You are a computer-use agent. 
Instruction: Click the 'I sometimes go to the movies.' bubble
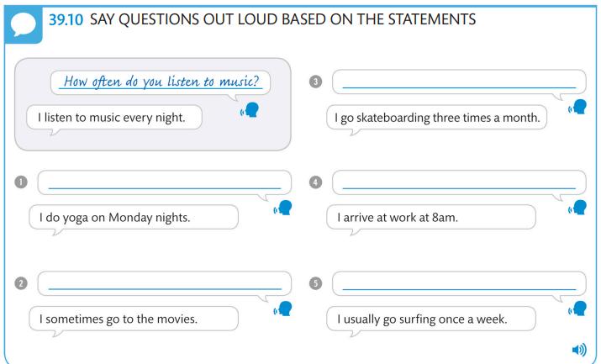pos(134,319)
